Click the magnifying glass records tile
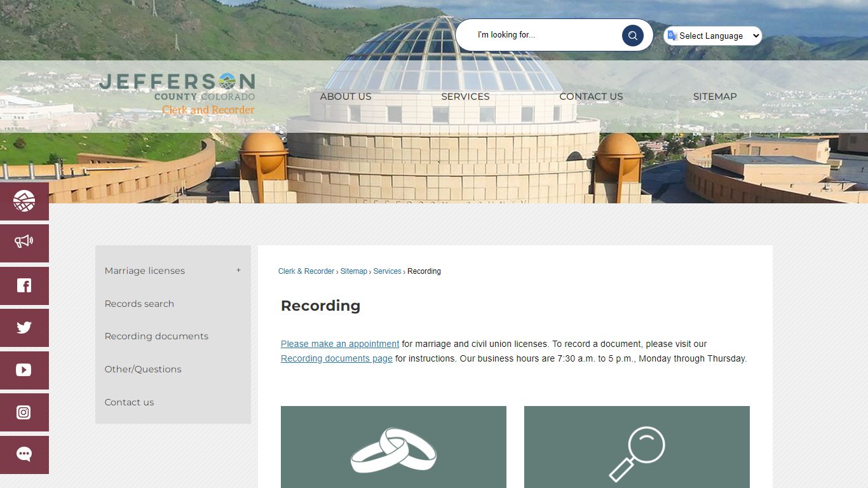This screenshot has width=868, height=488. click(637, 447)
